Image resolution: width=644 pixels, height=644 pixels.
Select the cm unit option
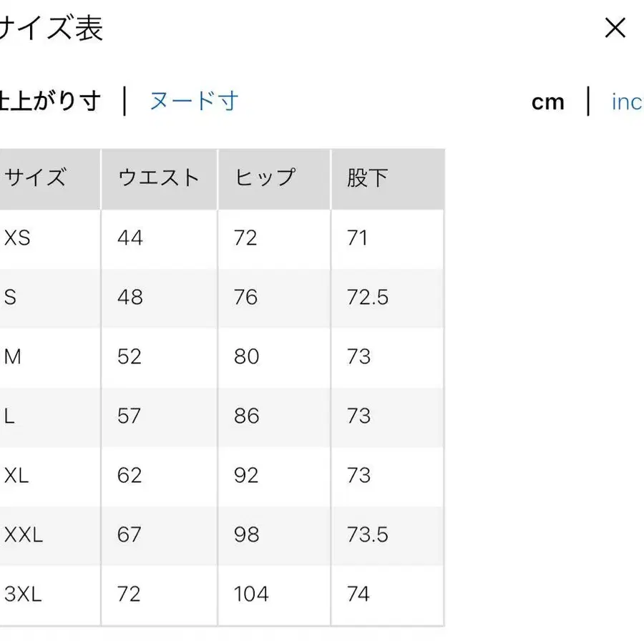tap(548, 102)
